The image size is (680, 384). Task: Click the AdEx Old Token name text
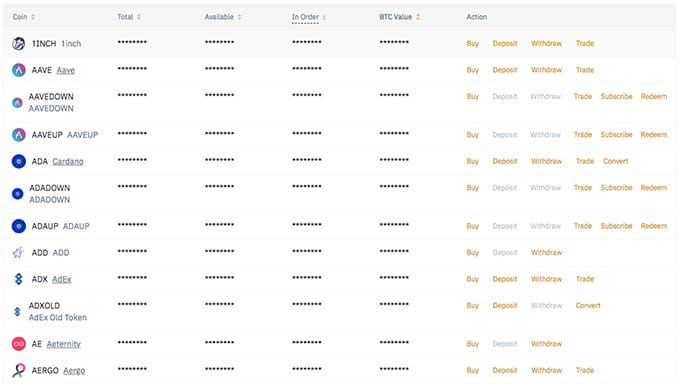pos(58,318)
